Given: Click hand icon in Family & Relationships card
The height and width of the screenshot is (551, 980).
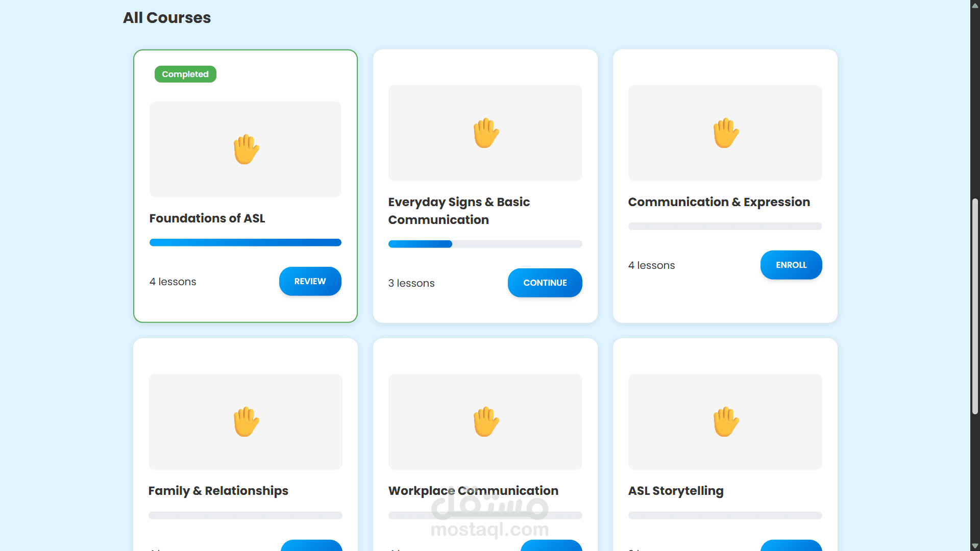Looking at the screenshot, I should (x=246, y=421).
